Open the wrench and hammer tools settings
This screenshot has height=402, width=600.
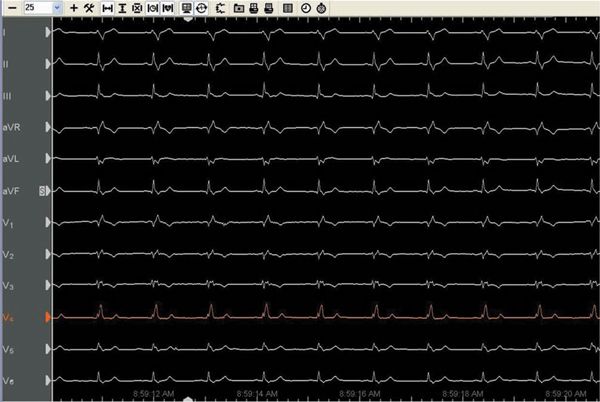[x=88, y=7]
